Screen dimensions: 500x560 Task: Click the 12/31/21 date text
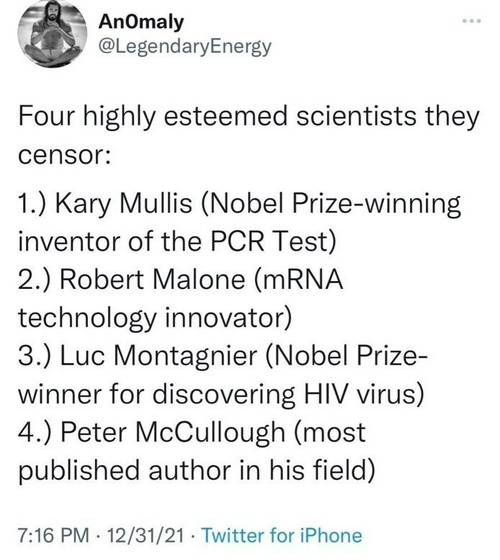click(x=146, y=535)
